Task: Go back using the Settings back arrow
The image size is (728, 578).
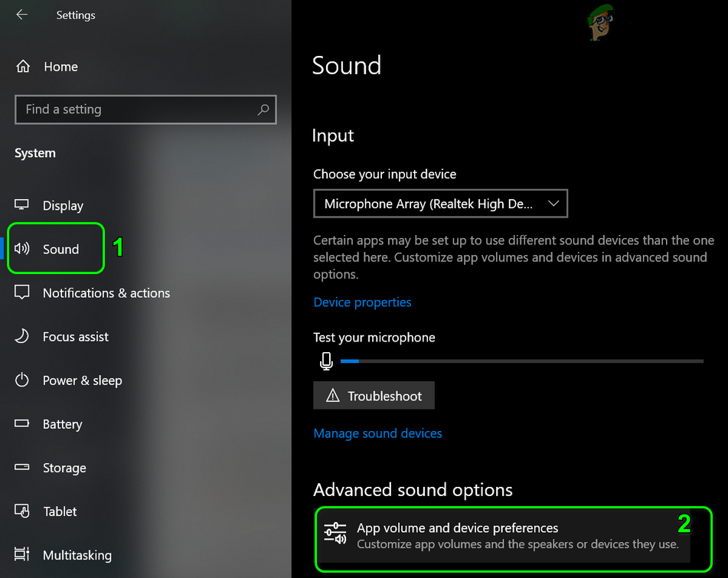Action: pos(22,15)
